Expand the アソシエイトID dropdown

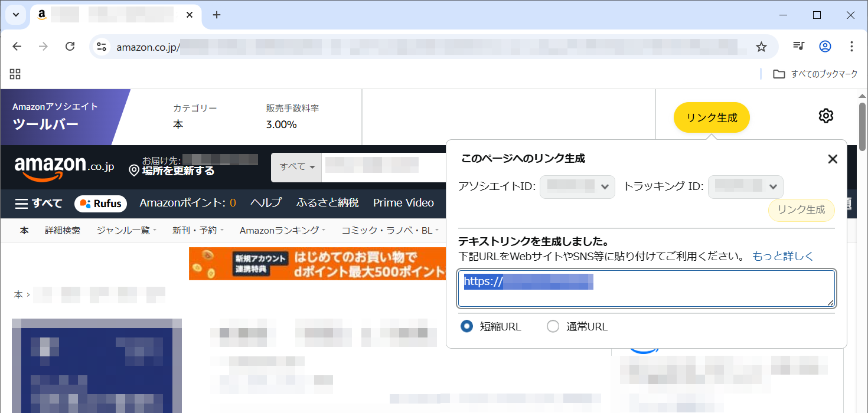coord(577,186)
